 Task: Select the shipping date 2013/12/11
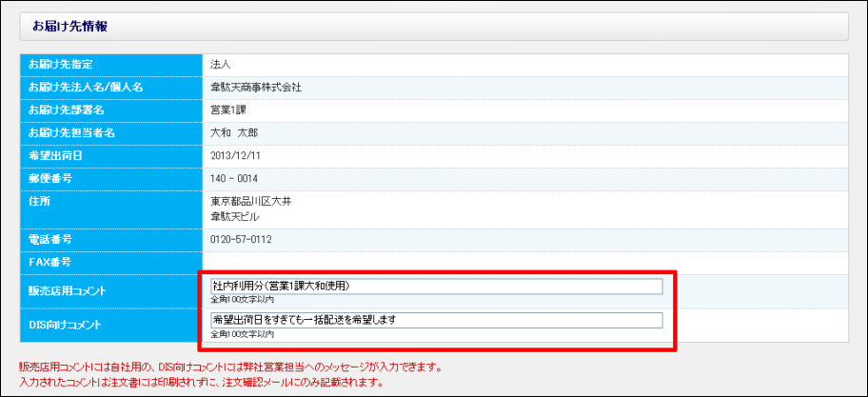point(236,156)
